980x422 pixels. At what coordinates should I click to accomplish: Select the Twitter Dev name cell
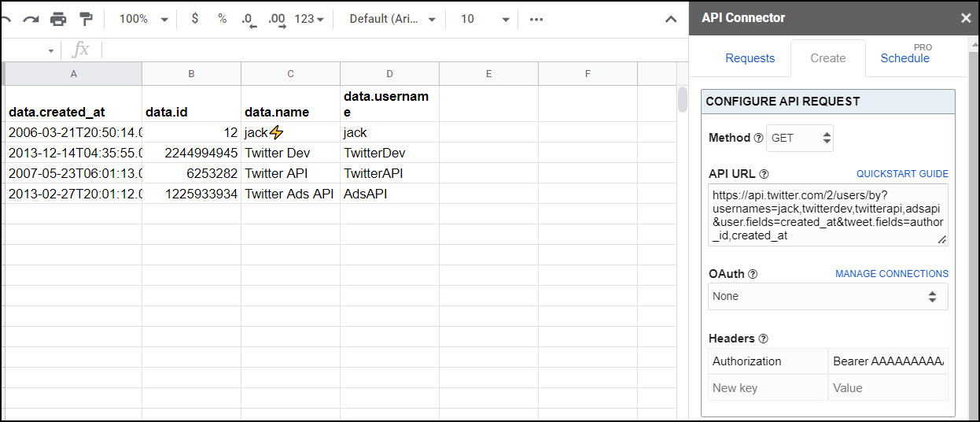point(290,153)
